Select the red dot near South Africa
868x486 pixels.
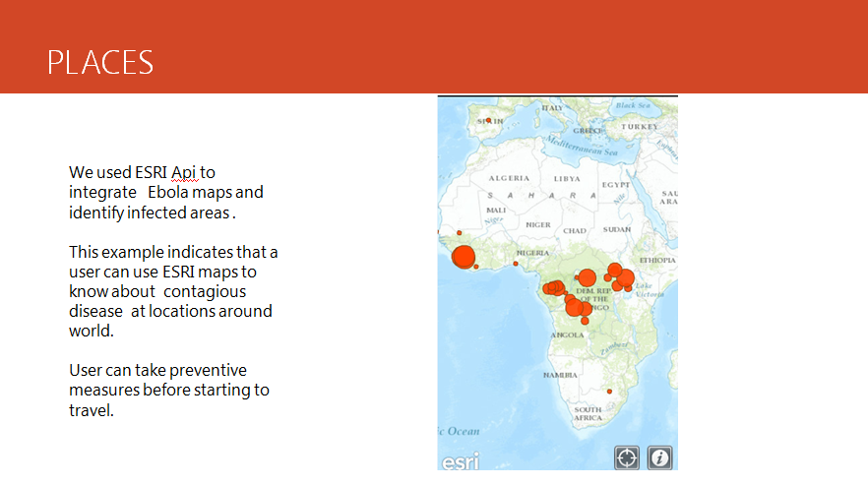tap(609, 392)
